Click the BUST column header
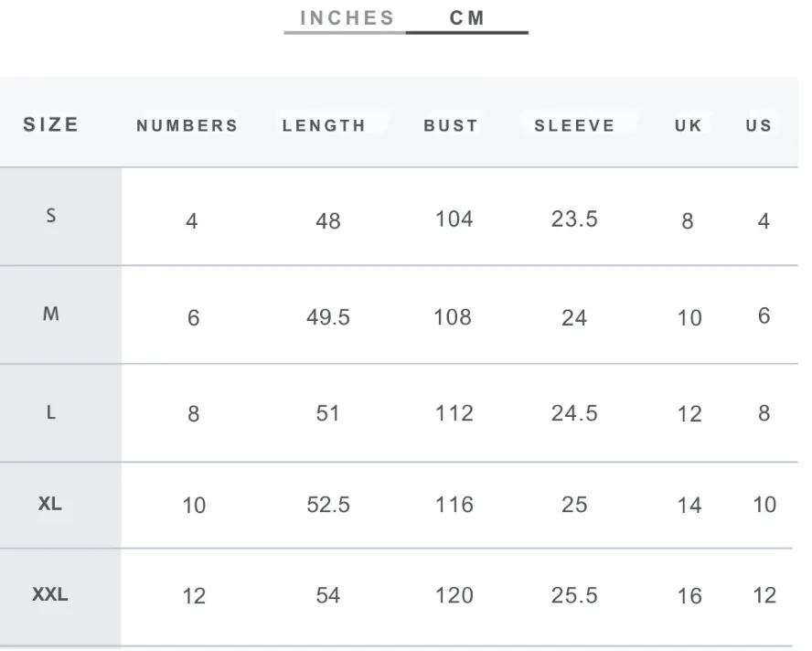 [451, 126]
